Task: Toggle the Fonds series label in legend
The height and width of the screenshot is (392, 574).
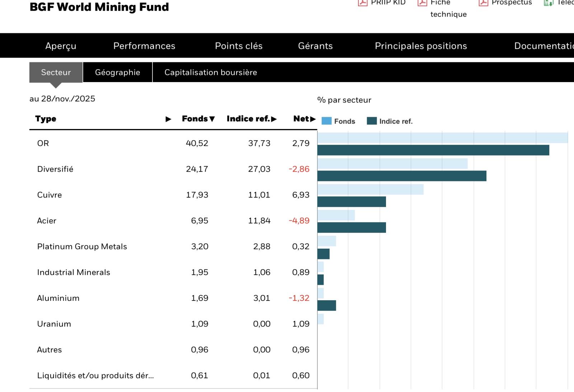Action: click(344, 121)
